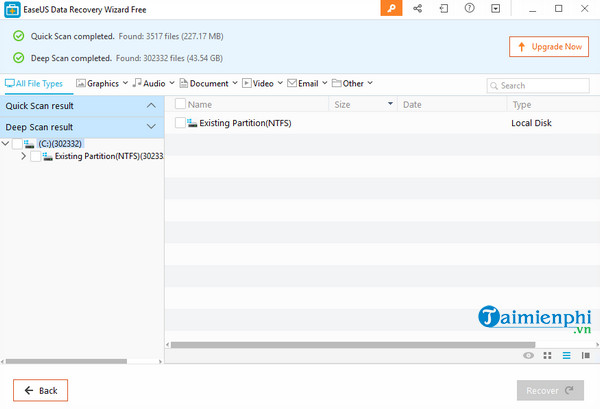The width and height of the screenshot is (600, 409).
Task: Click the file list horizontal scrollbar
Action: point(353,345)
